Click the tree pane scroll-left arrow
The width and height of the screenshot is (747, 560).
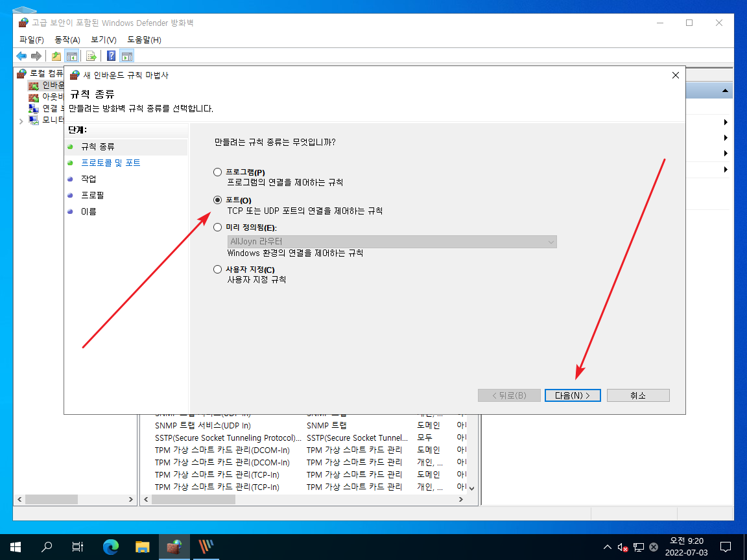pyautogui.click(x=19, y=500)
